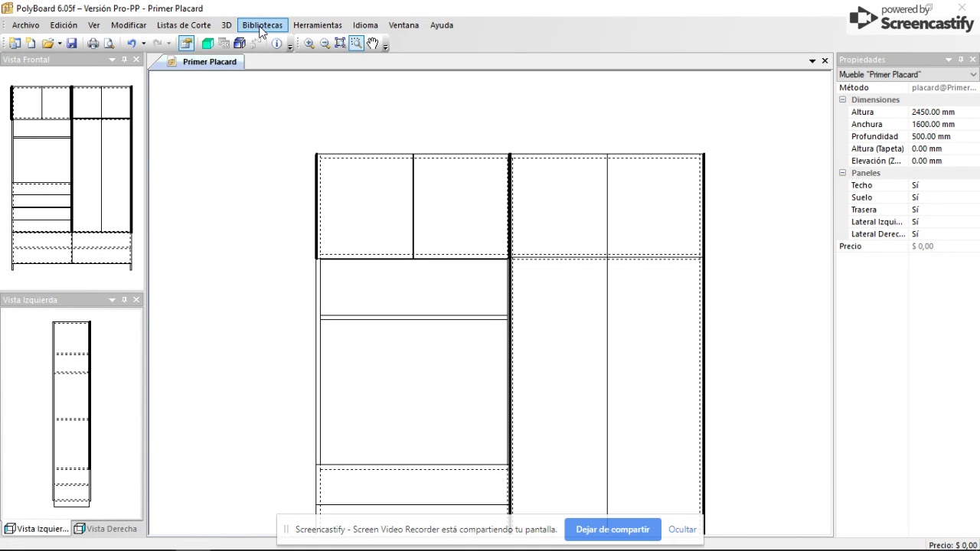Switch to the Vista Derecha bottom tab
Image resolution: width=980 pixels, height=551 pixels.
pos(106,529)
